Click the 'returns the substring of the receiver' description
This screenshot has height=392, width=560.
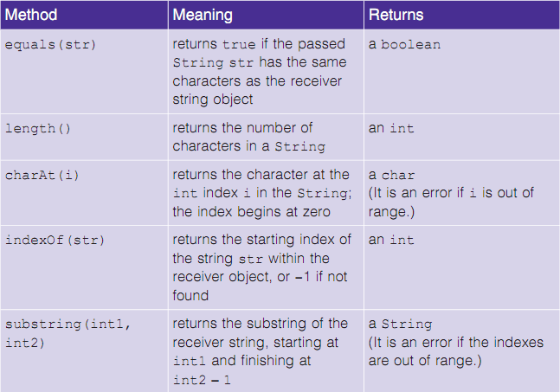(260, 351)
